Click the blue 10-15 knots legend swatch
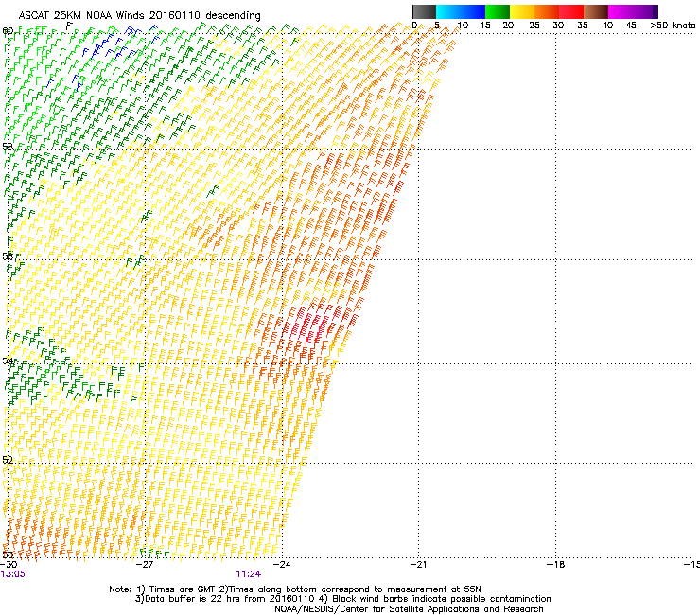This screenshot has width=700, height=615. (473, 11)
